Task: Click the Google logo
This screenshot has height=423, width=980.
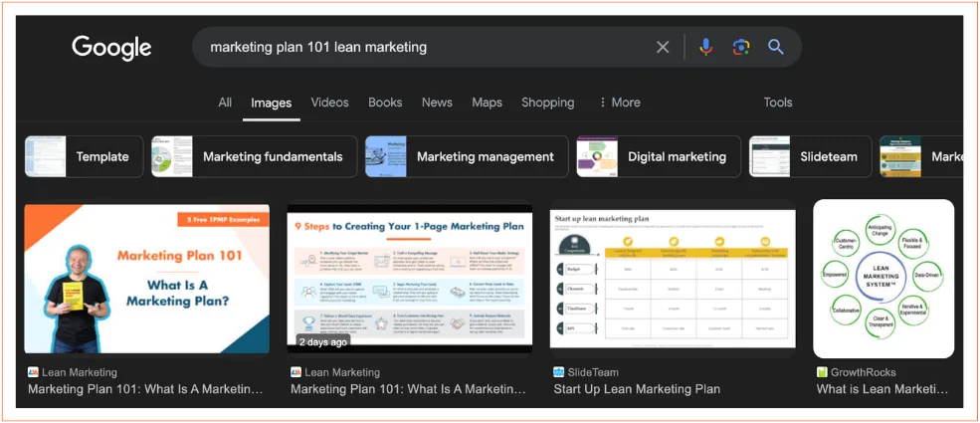Action: point(111,48)
